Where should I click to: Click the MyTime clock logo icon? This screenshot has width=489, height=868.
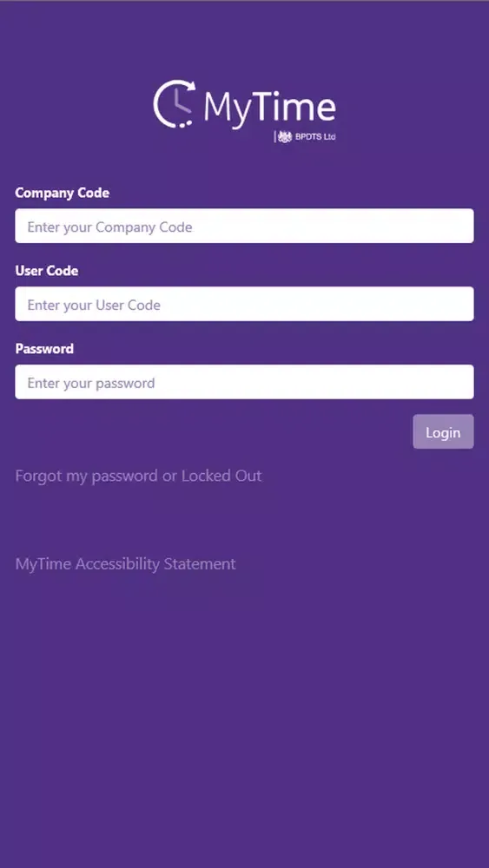[175, 104]
